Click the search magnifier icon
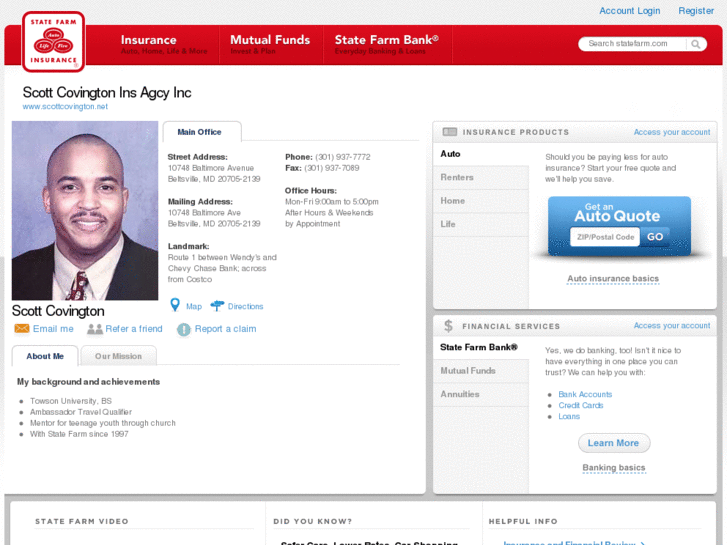The width and height of the screenshot is (727, 545). 695,44
